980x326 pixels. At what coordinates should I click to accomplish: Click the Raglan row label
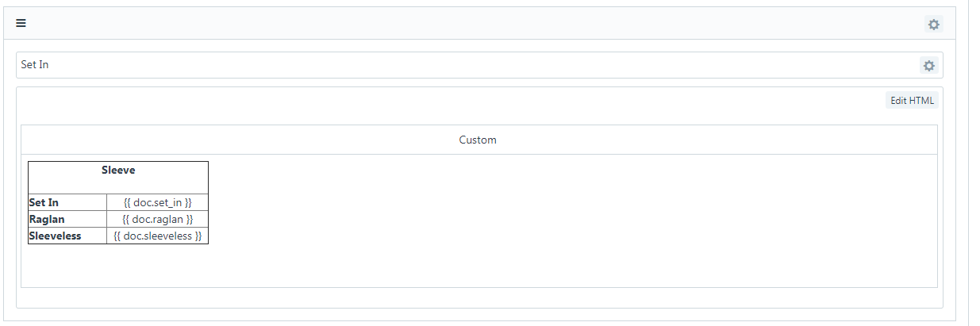47,219
